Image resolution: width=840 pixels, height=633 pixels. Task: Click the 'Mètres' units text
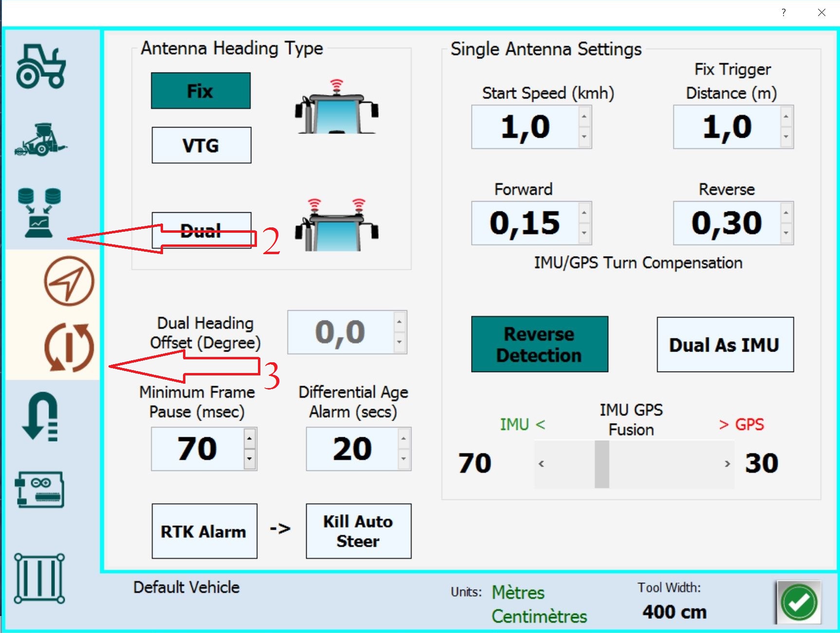[518, 593]
